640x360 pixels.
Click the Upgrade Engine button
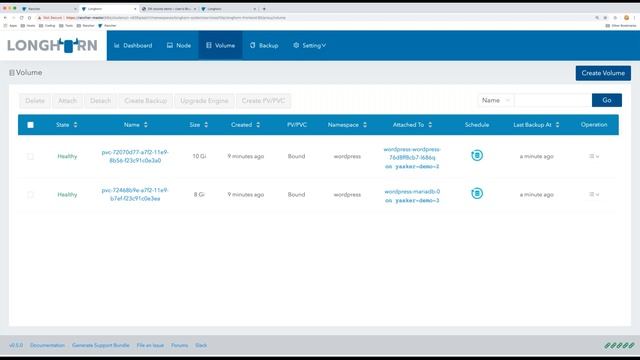pos(204,100)
